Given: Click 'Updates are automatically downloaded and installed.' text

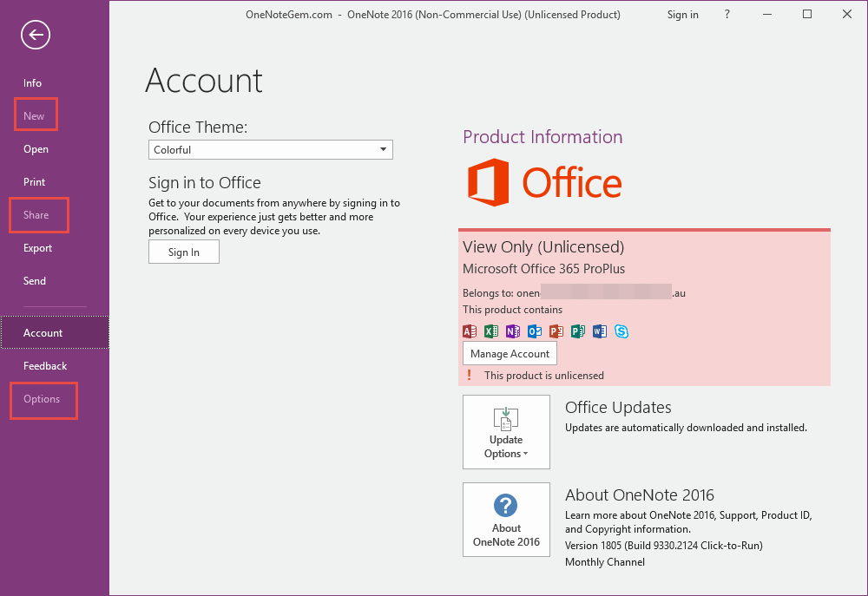Looking at the screenshot, I should point(686,428).
